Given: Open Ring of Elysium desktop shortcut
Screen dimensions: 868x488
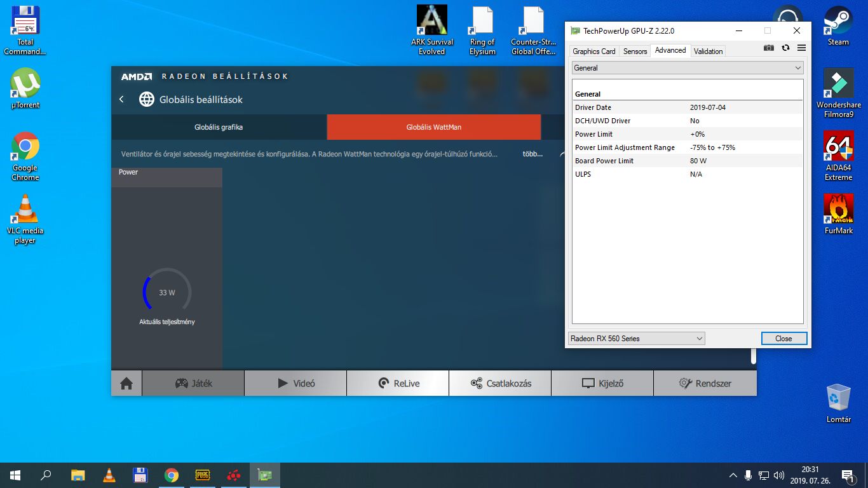Looking at the screenshot, I should pyautogui.click(x=482, y=30).
